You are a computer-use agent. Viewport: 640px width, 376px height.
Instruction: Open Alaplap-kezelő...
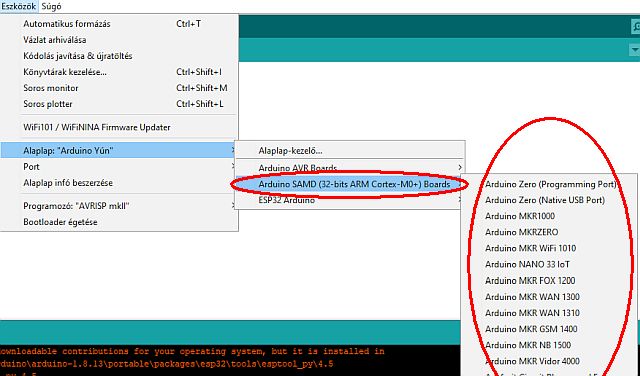(x=349, y=151)
